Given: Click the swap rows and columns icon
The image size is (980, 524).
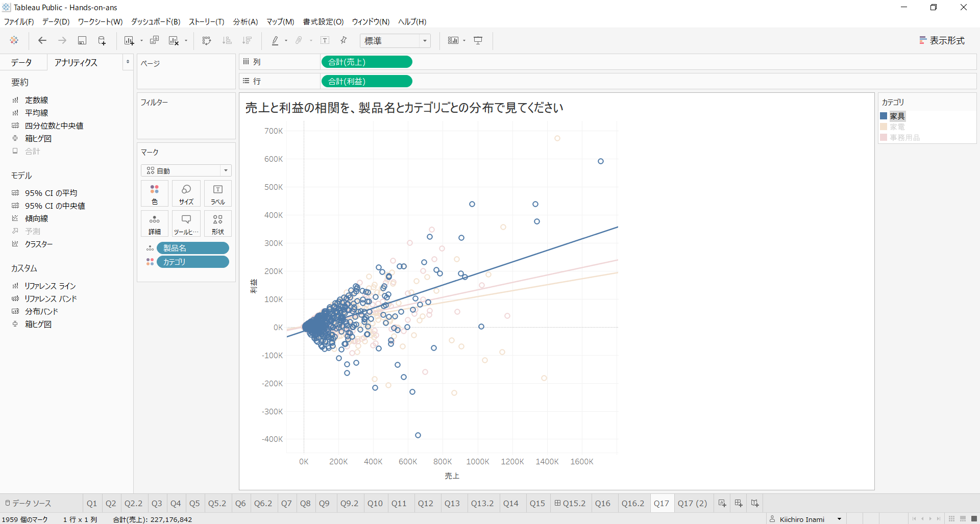Looking at the screenshot, I should pos(207,40).
